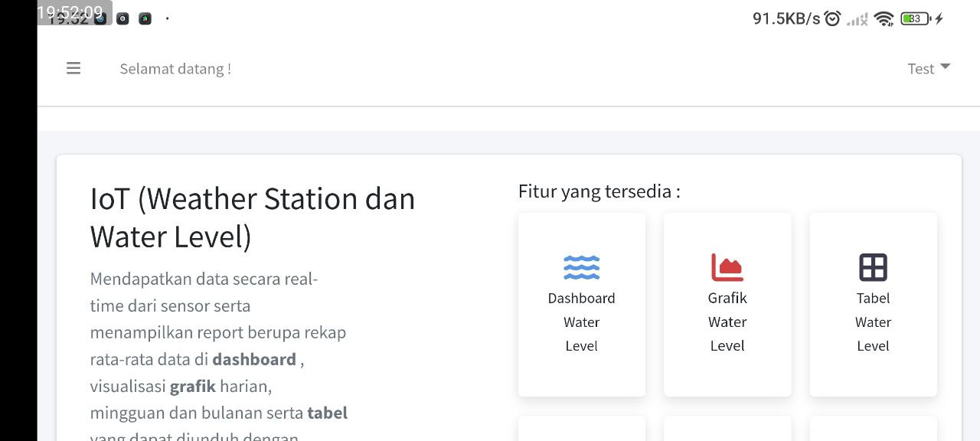Open the Dashboard Water Level card
The image size is (980, 441).
[x=582, y=305]
